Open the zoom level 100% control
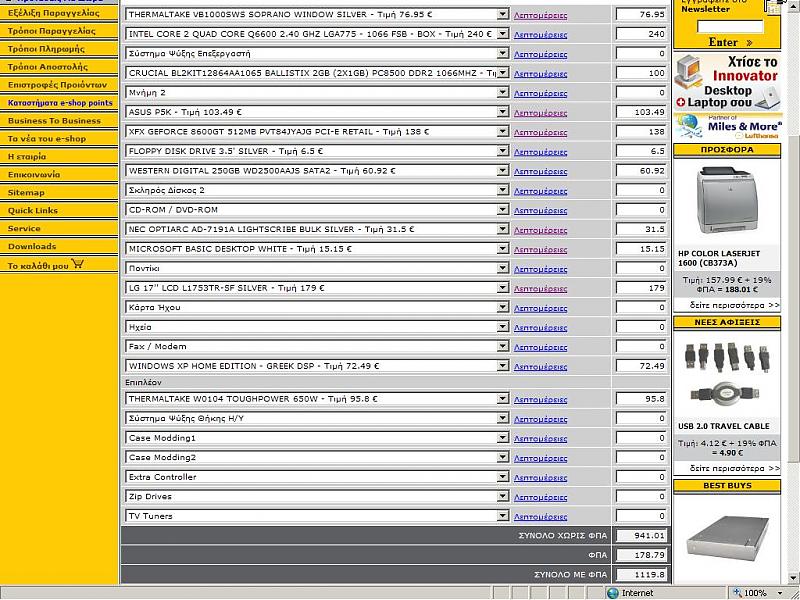The height and width of the screenshot is (600, 800). (x=759, y=593)
